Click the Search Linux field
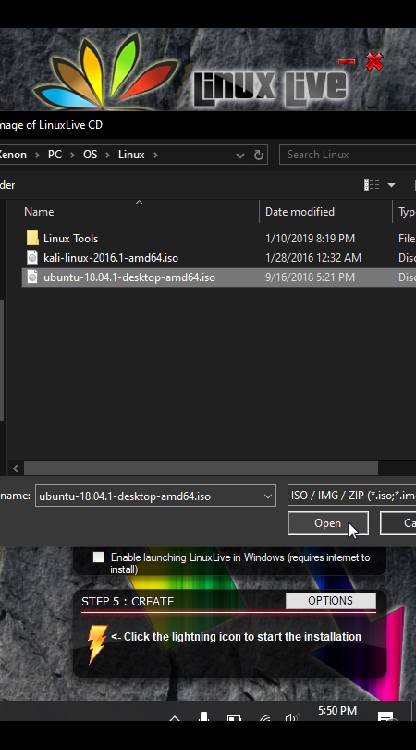 click(x=348, y=154)
